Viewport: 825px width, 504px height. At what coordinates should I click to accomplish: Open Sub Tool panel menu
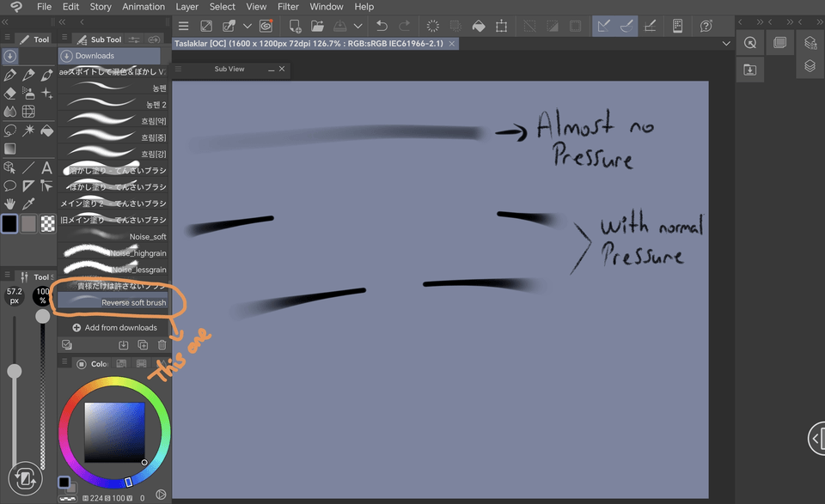coord(64,37)
